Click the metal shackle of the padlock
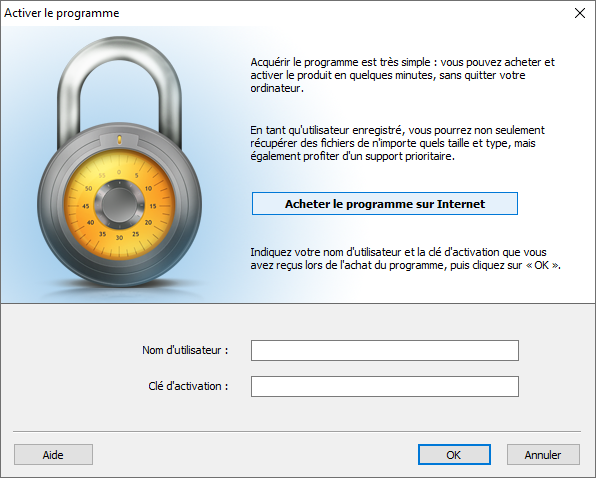Image resolution: width=596 pixels, height=478 pixels. click(119, 91)
